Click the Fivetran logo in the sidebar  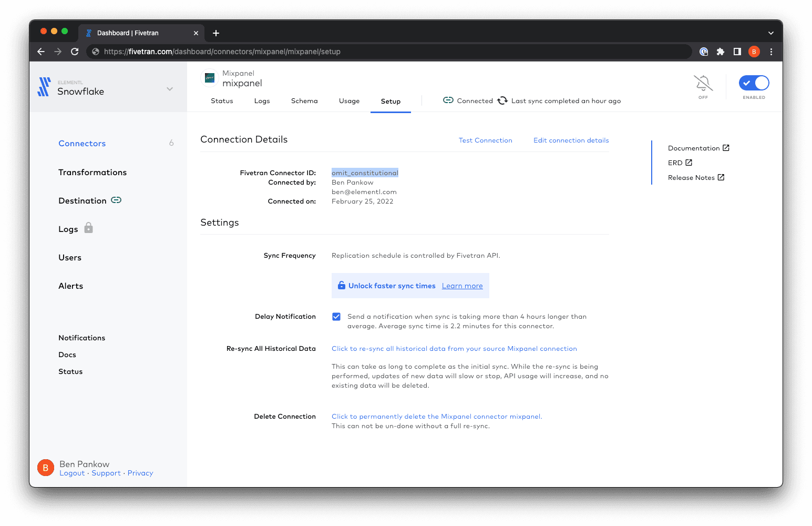[x=43, y=87]
